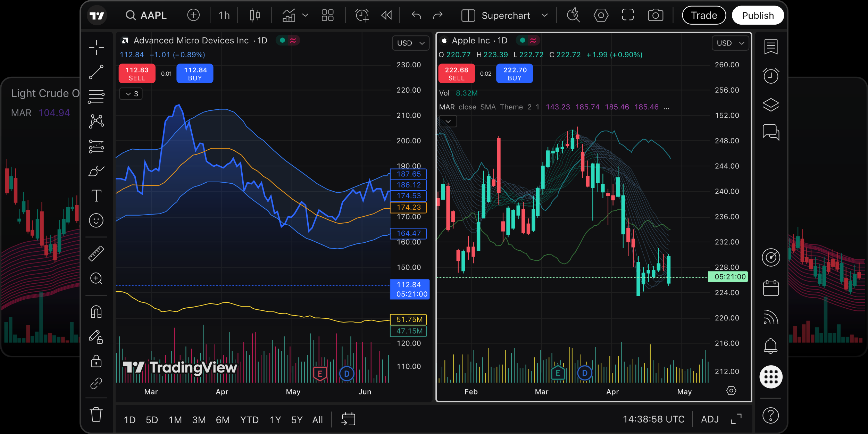Select the 1D time range
The height and width of the screenshot is (434, 868).
point(130,420)
